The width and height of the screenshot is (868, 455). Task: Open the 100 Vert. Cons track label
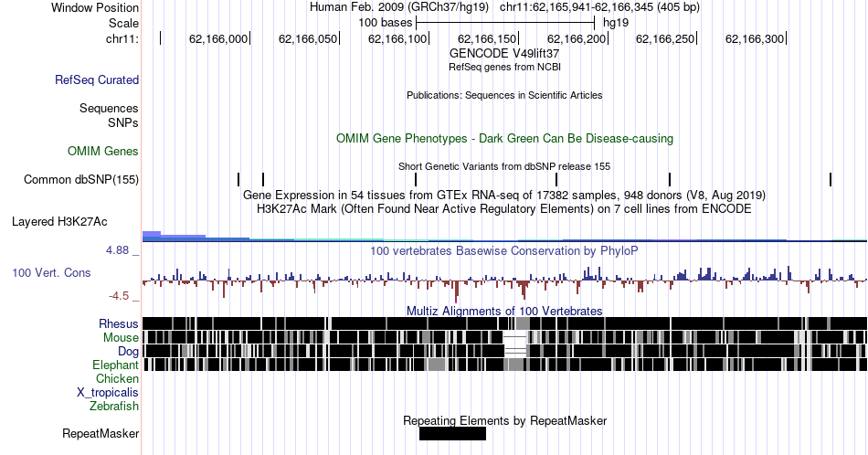[51, 272]
